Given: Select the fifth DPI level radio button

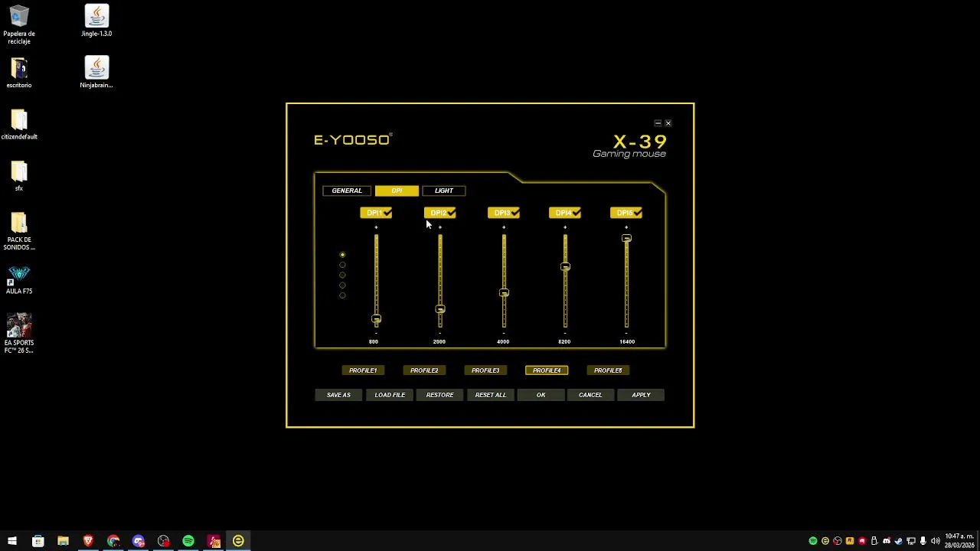Looking at the screenshot, I should [x=342, y=295].
